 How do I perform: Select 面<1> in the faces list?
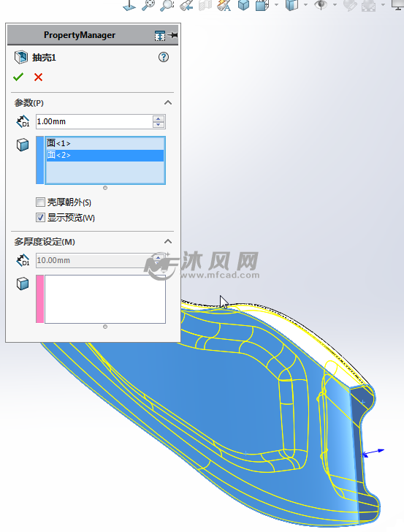coord(104,143)
